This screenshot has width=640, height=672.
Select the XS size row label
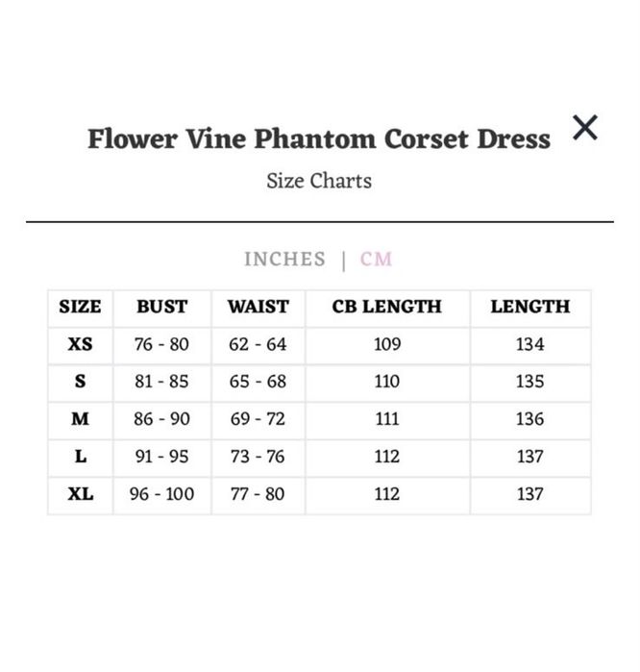point(80,344)
